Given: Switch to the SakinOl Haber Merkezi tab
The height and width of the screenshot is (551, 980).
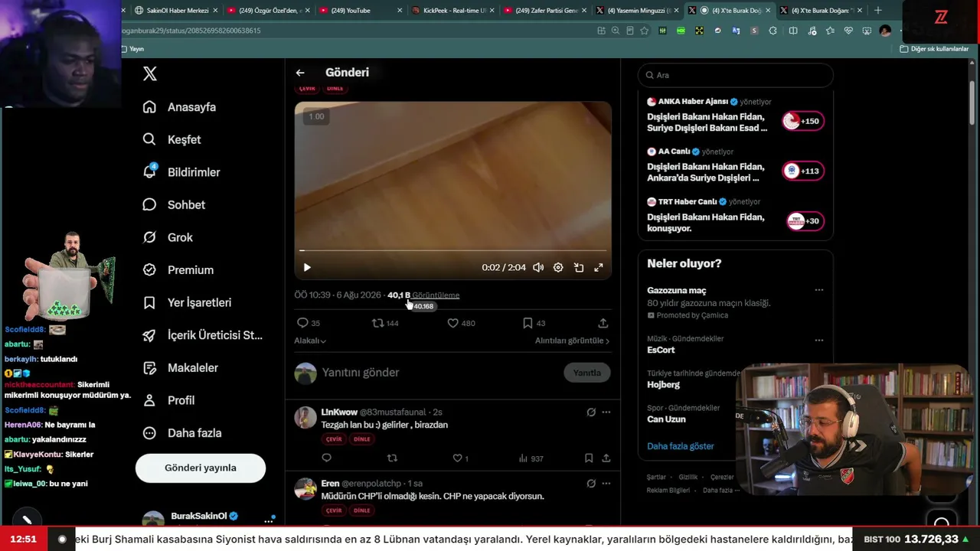Looking at the screenshot, I should [176, 10].
